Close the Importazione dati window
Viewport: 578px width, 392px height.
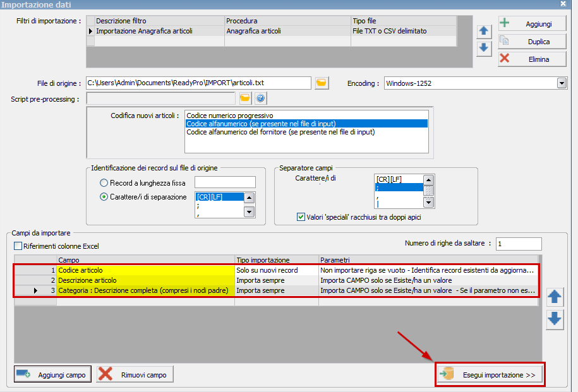(572, 4)
